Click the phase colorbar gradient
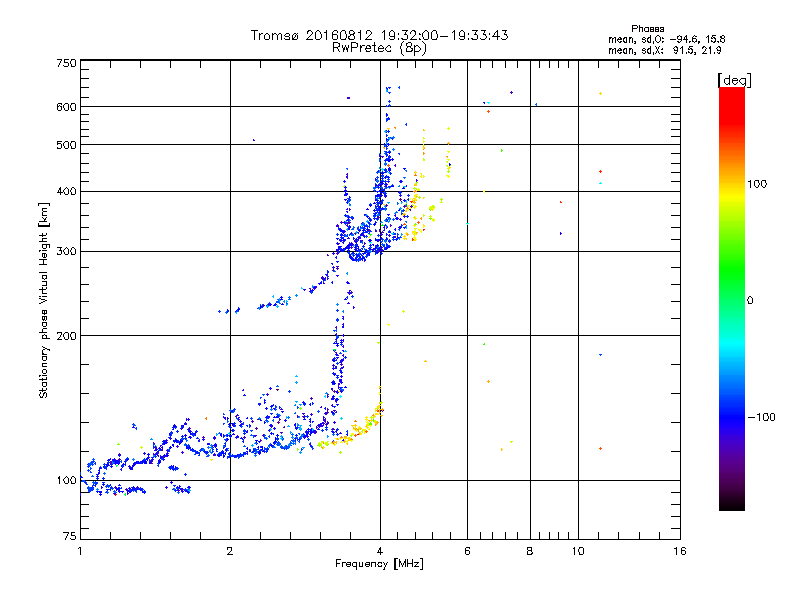 (x=732, y=298)
